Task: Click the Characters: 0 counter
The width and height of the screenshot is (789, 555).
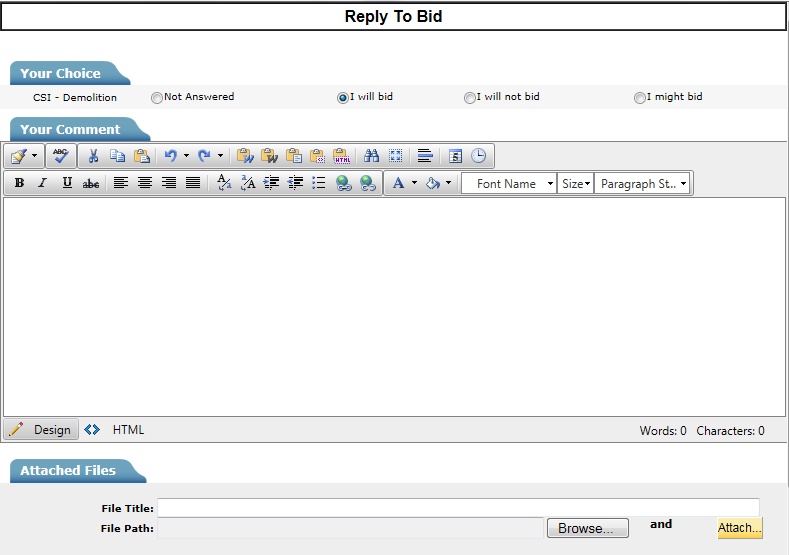Action: tap(730, 431)
